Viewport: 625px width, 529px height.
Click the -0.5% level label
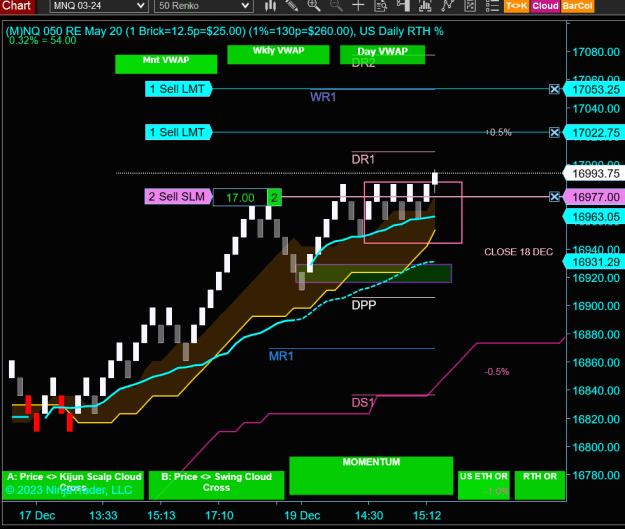point(497,372)
